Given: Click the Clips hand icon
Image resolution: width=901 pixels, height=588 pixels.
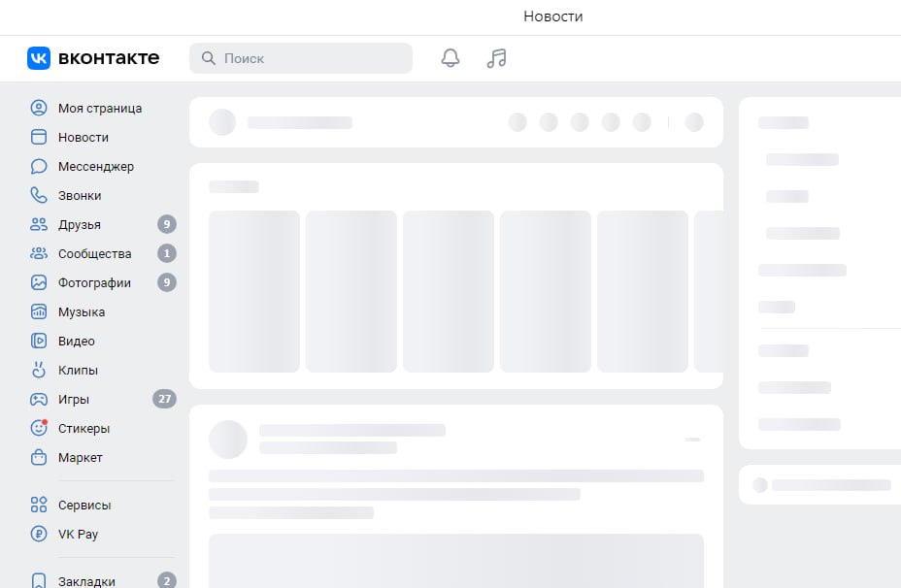Looking at the screenshot, I should coord(39,370).
